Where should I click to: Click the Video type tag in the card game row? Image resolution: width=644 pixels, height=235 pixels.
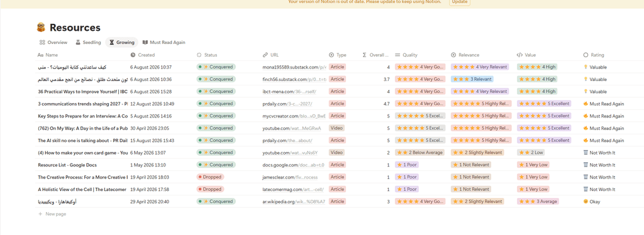pos(337,153)
